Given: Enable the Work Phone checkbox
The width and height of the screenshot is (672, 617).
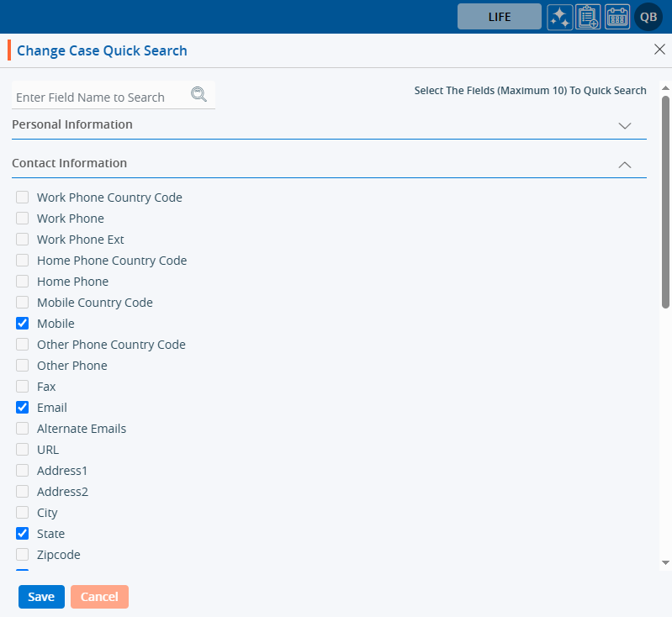Looking at the screenshot, I should (x=23, y=219).
